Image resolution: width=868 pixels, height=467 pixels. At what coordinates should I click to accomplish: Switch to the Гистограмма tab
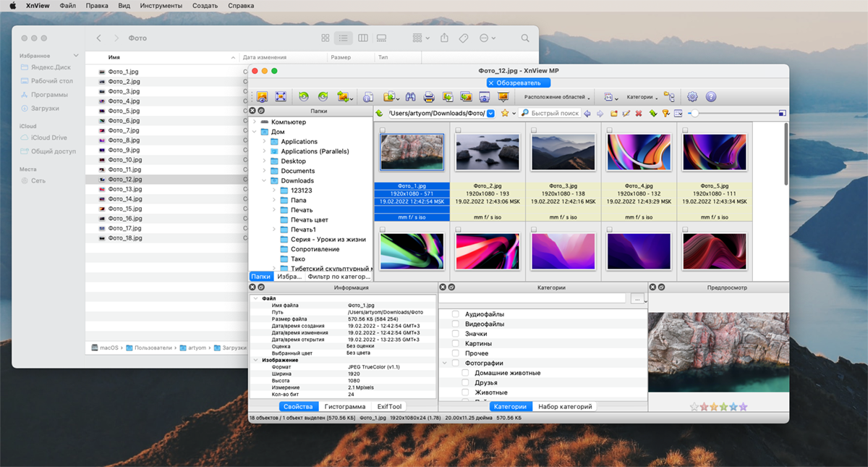(344, 407)
